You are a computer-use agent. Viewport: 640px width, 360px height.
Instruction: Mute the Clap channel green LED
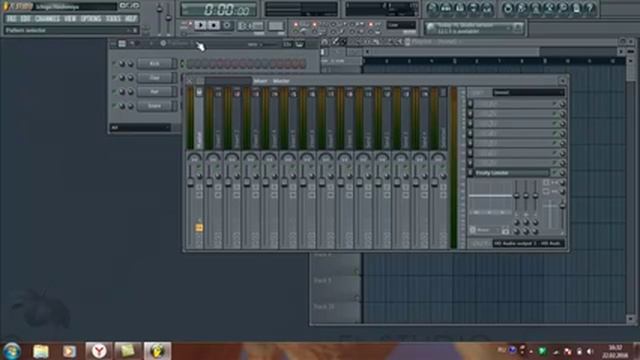[x=114, y=77]
